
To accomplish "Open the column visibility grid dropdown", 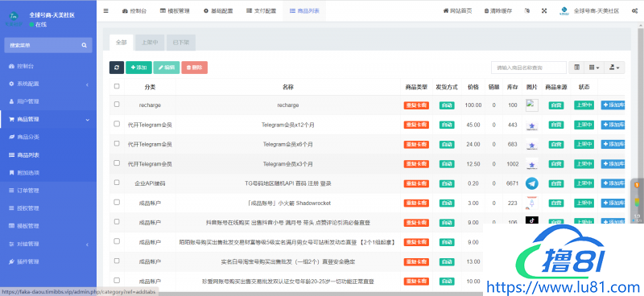I will pyautogui.click(x=594, y=68).
